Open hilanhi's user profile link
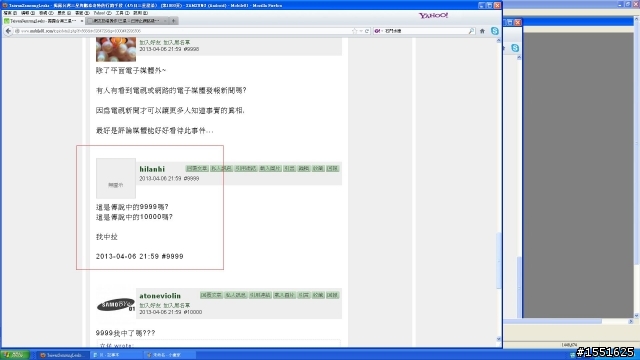 (x=152, y=169)
